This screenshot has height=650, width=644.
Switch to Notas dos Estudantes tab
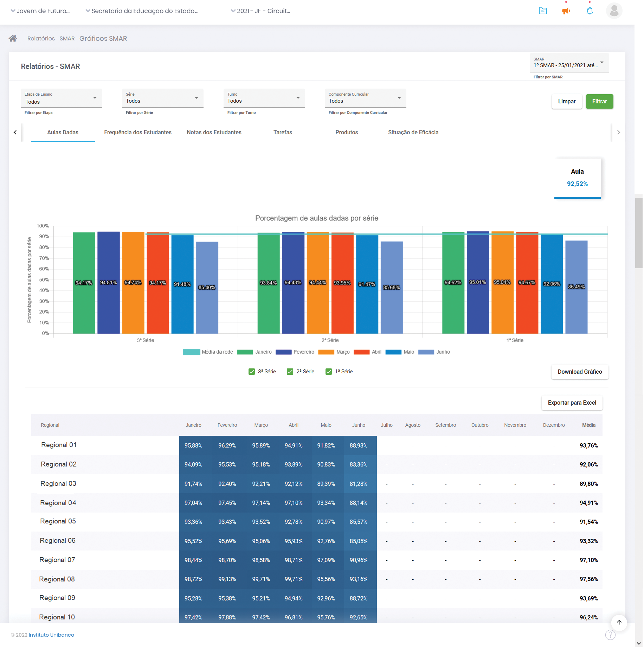coord(214,133)
